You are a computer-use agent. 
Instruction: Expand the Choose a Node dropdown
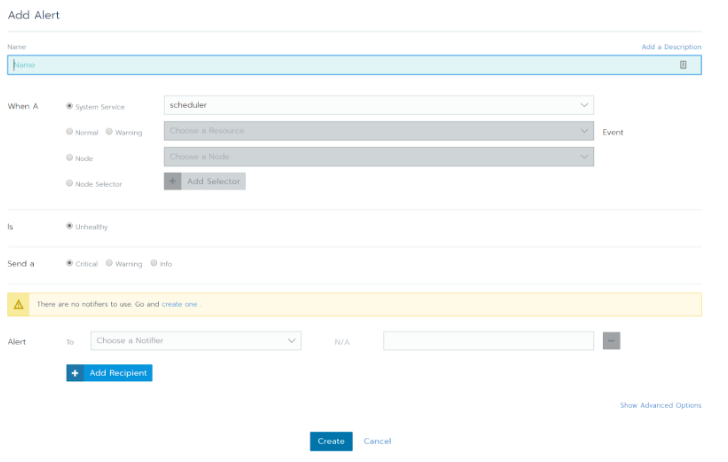coord(378,157)
